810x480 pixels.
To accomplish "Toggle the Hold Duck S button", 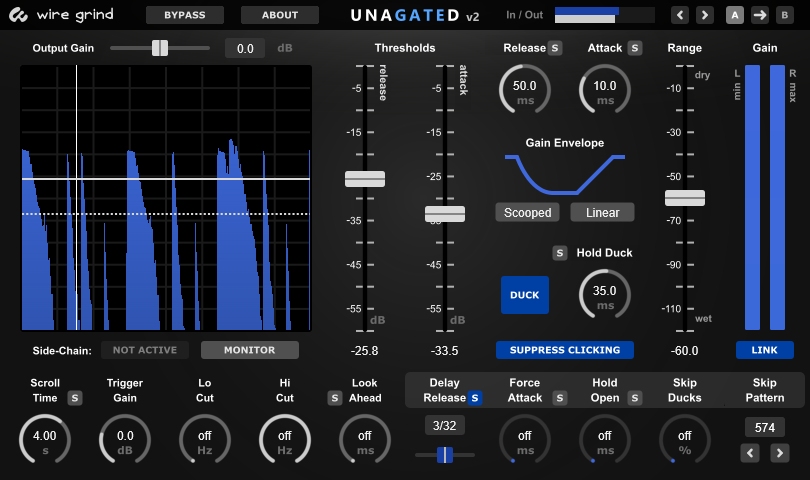I will click(559, 253).
